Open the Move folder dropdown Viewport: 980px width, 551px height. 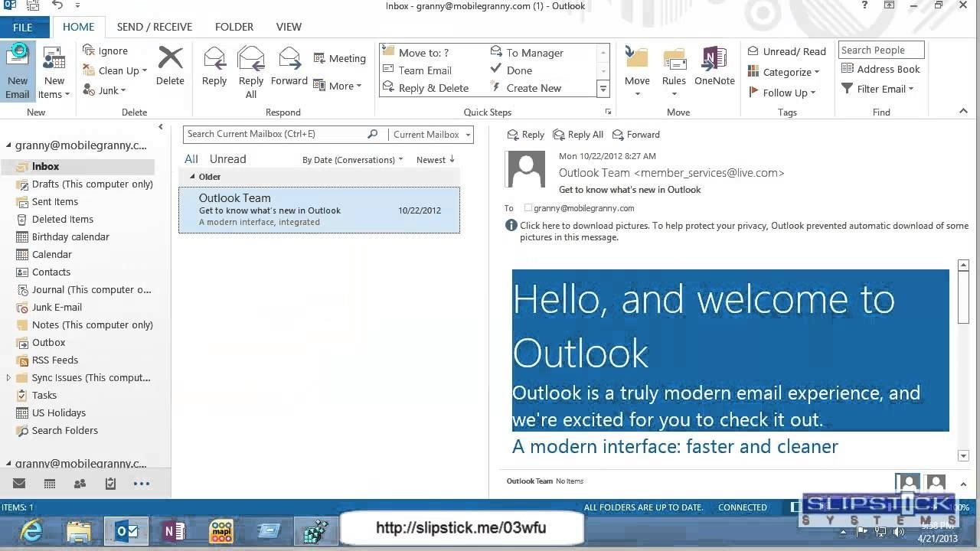637,73
